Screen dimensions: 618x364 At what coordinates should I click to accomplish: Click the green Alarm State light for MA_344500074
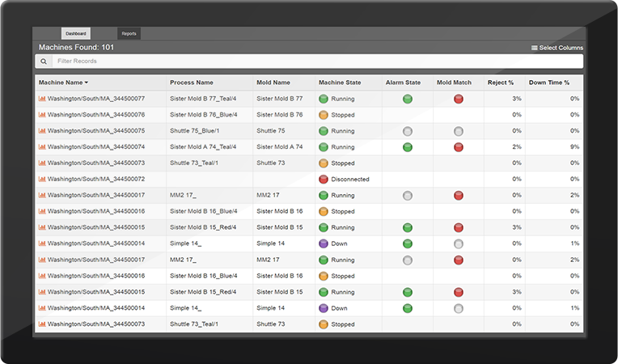coord(408,147)
